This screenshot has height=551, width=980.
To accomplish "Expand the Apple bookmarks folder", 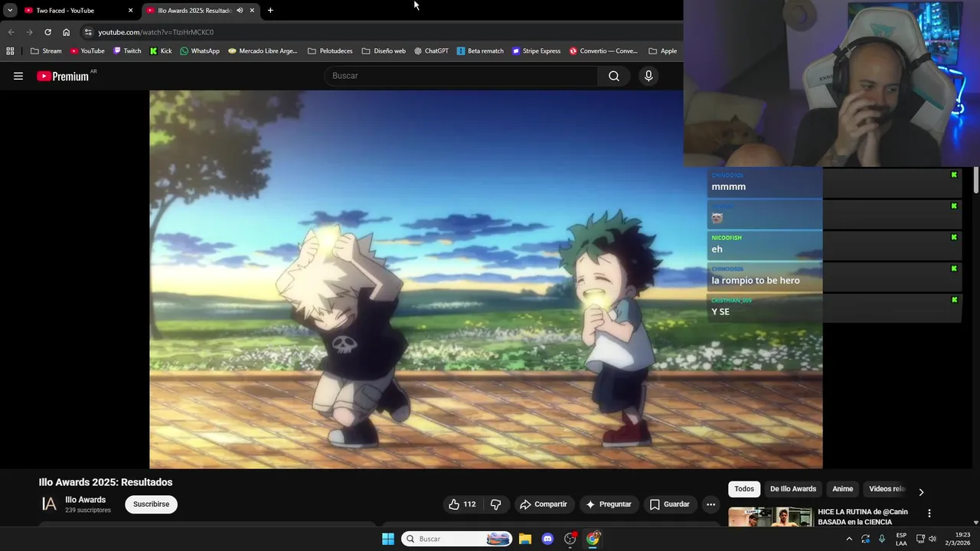I will coord(662,51).
